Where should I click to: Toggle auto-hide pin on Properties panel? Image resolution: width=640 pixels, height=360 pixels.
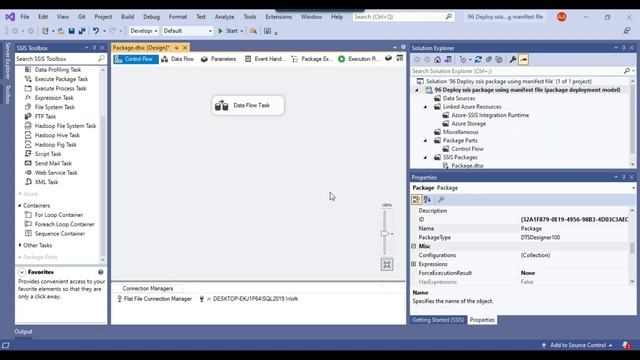[624, 177]
